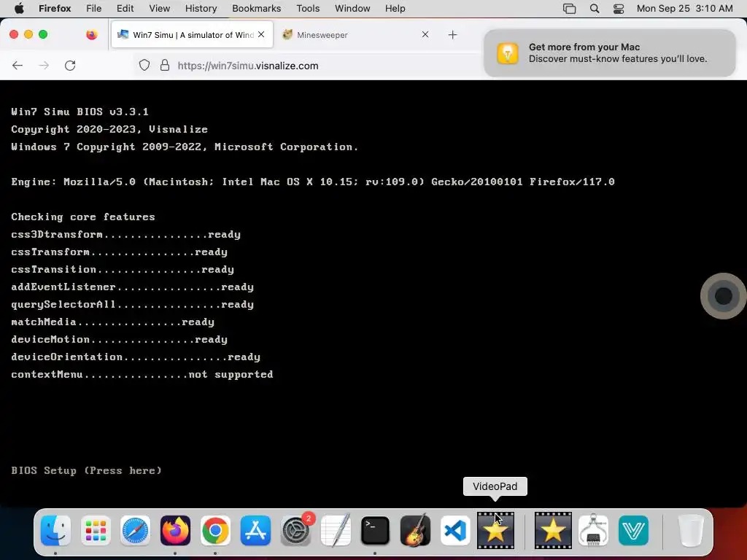Click BIOS Setup (Press here)
Screen dimensions: 747x560
coord(86,470)
